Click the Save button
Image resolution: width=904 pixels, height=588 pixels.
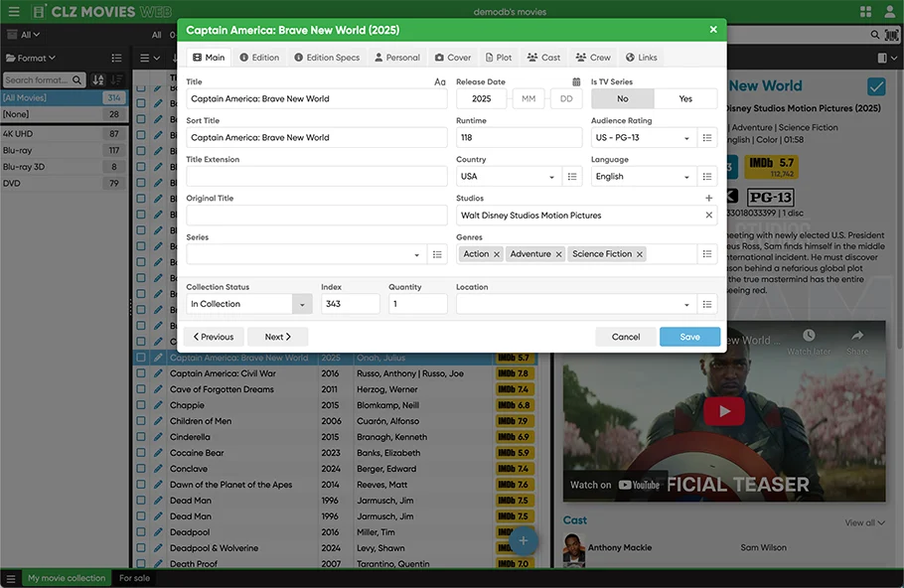pos(689,337)
